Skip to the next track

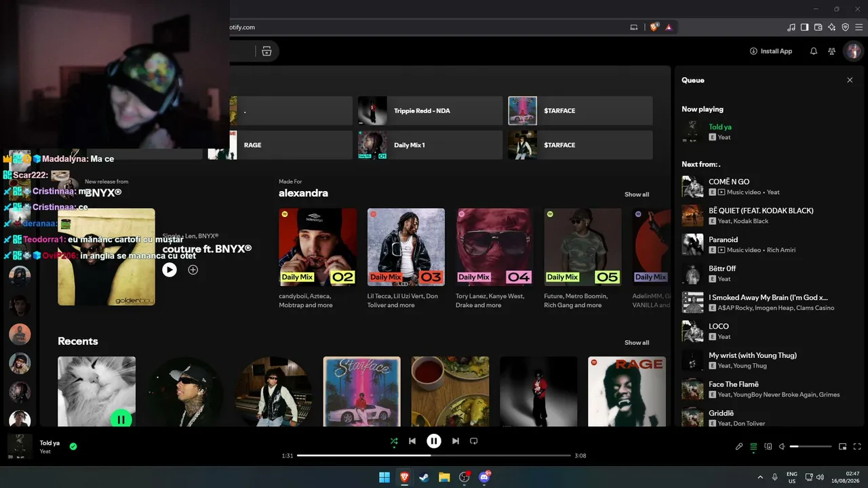(456, 441)
